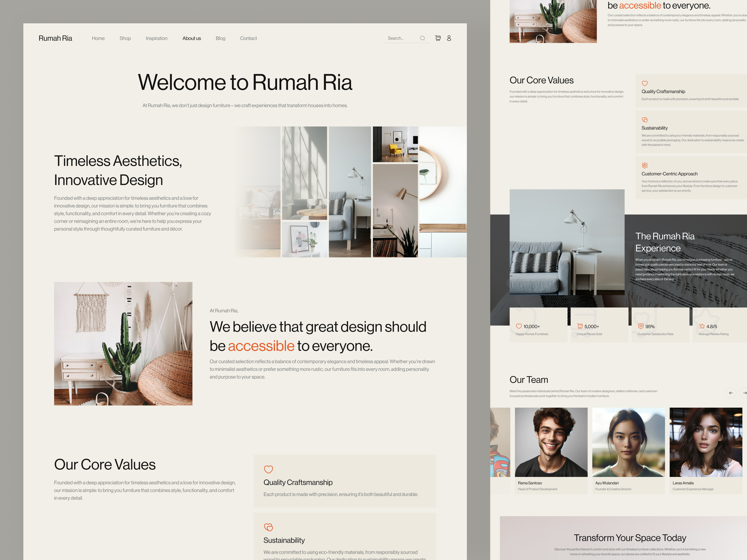Click the previous arrow in Our Team
747x560 pixels.
(x=731, y=393)
